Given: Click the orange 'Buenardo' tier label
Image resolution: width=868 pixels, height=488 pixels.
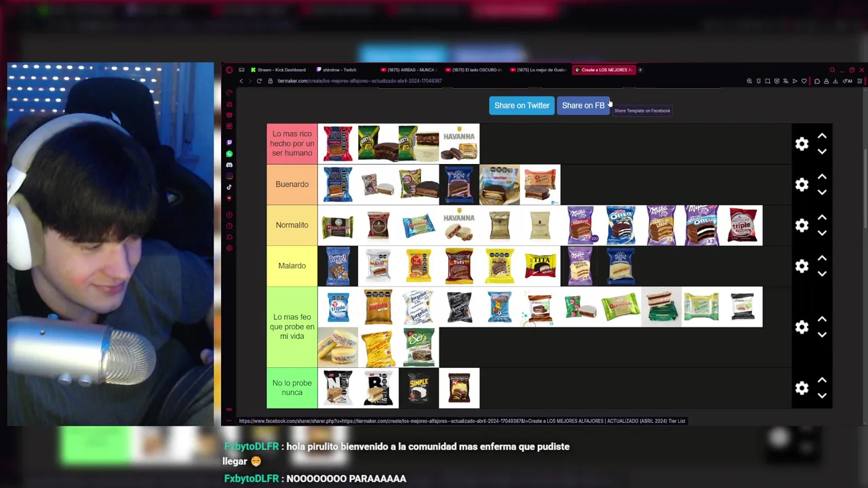Looking at the screenshot, I should pos(292,184).
